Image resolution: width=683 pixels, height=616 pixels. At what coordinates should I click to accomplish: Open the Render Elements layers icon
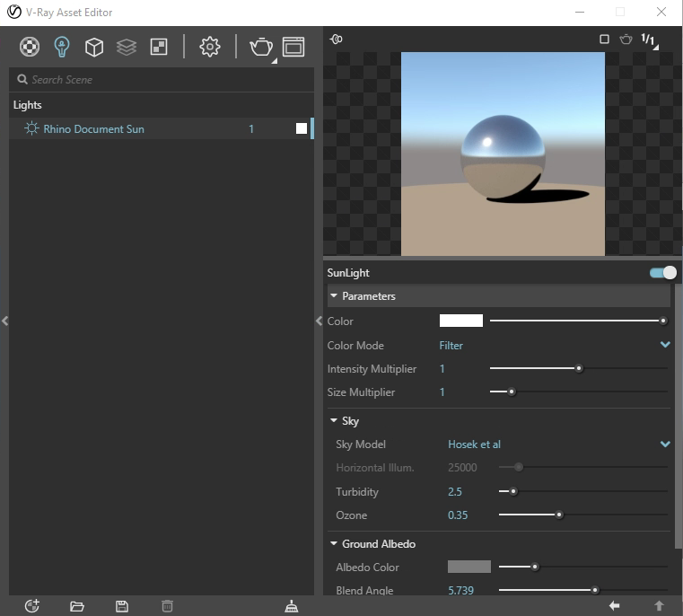pyautogui.click(x=127, y=47)
